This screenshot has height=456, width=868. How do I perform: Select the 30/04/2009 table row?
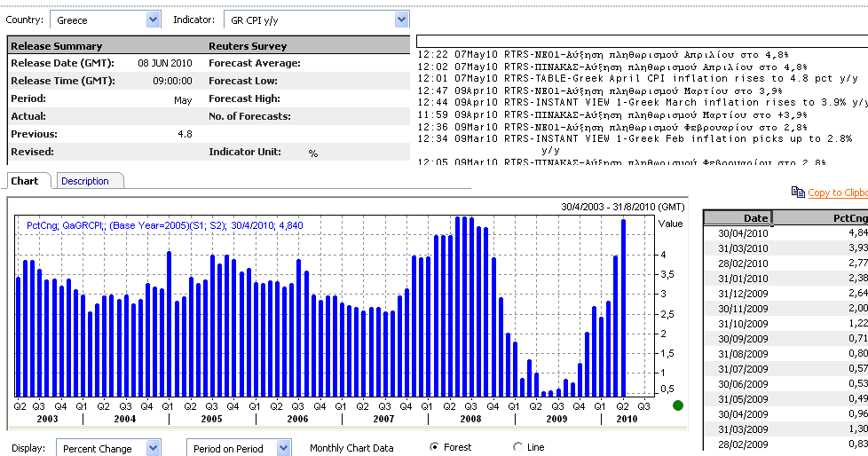click(x=785, y=414)
